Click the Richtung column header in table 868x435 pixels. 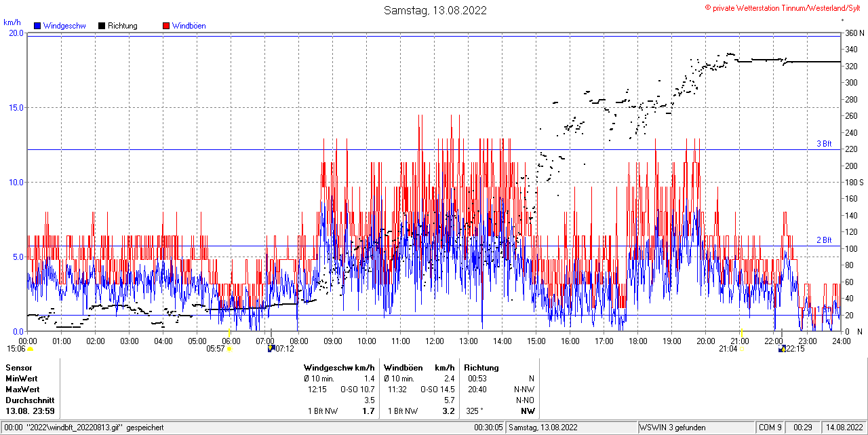[x=481, y=368]
